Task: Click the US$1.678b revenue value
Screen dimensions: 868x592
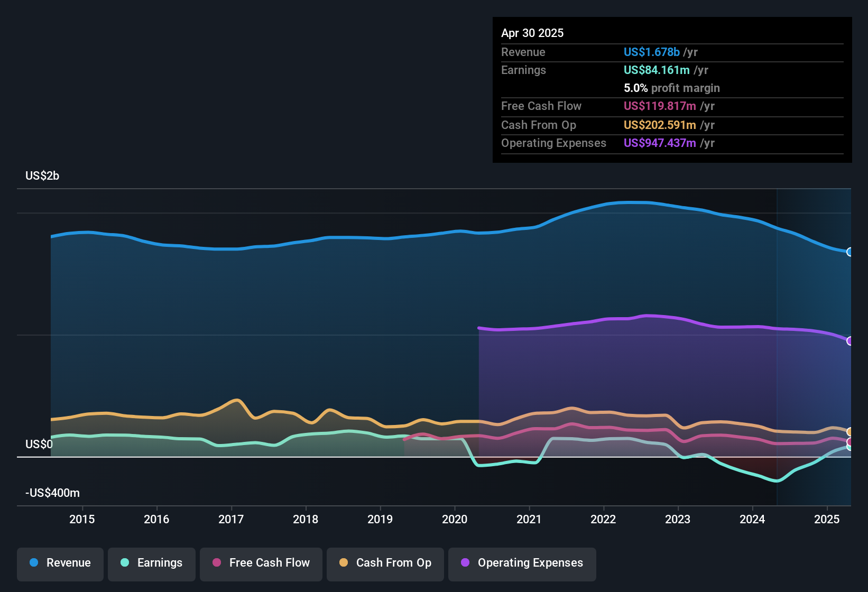Action: [651, 52]
